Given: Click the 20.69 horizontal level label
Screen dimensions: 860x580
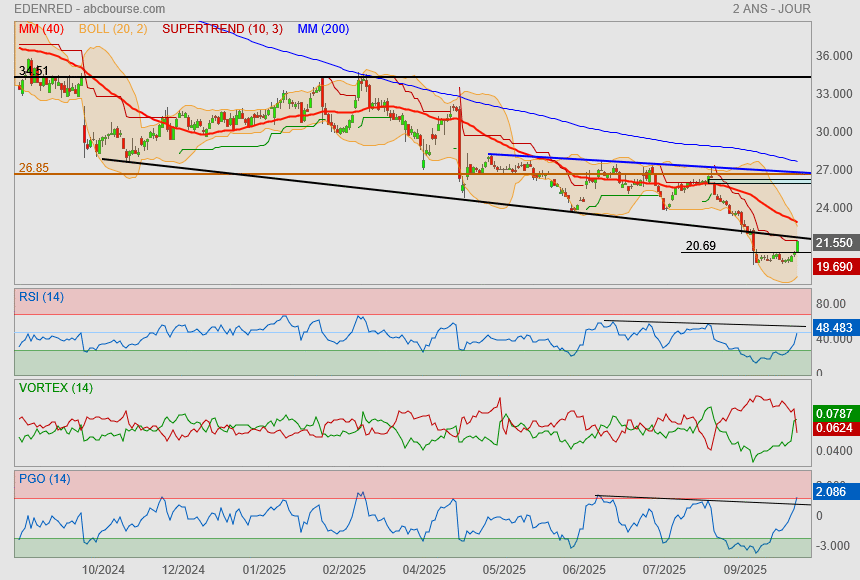Looking at the screenshot, I should pos(702,245).
